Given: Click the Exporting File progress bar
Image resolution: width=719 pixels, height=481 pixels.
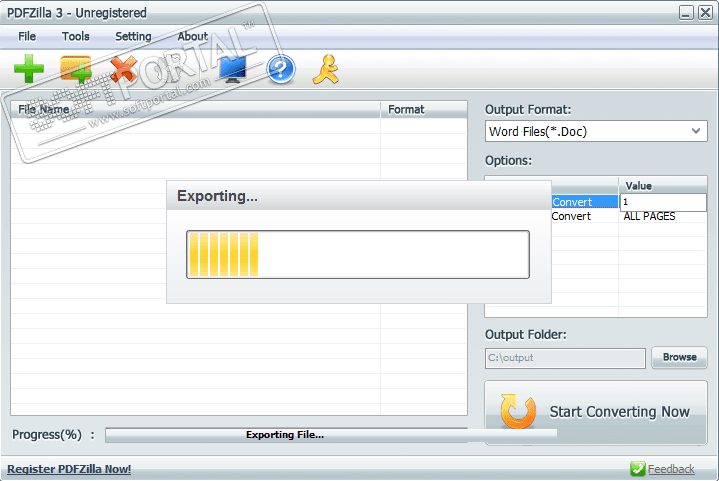Looking at the screenshot, I should (x=286, y=435).
